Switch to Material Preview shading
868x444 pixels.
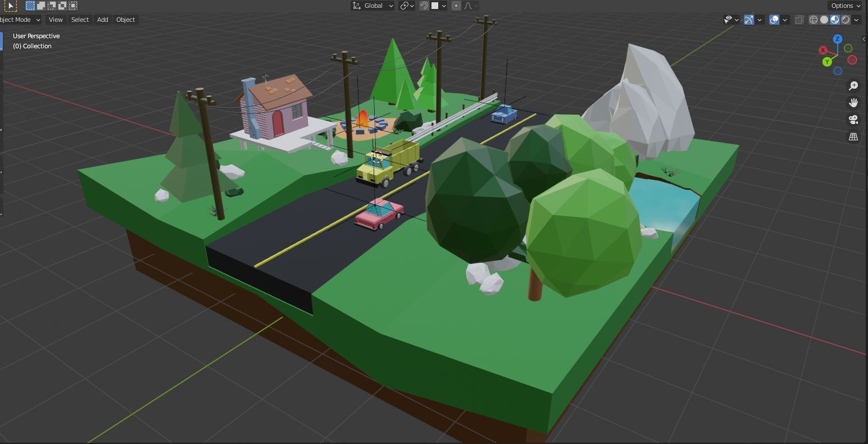[x=835, y=20]
